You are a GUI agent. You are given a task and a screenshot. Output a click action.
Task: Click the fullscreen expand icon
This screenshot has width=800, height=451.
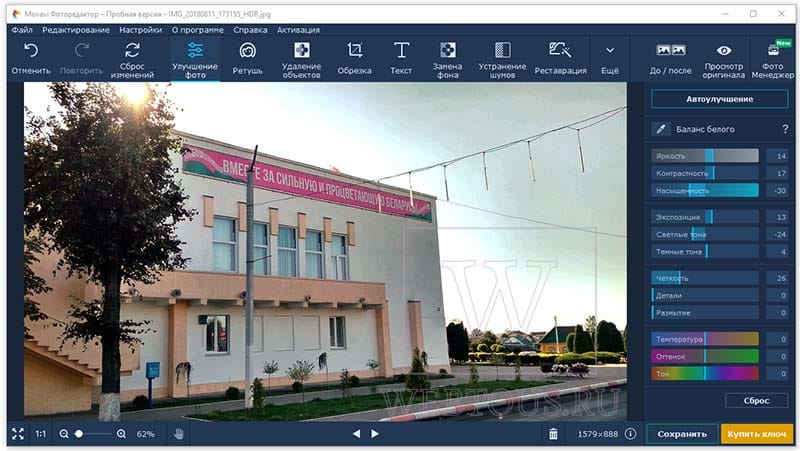tap(18, 434)
